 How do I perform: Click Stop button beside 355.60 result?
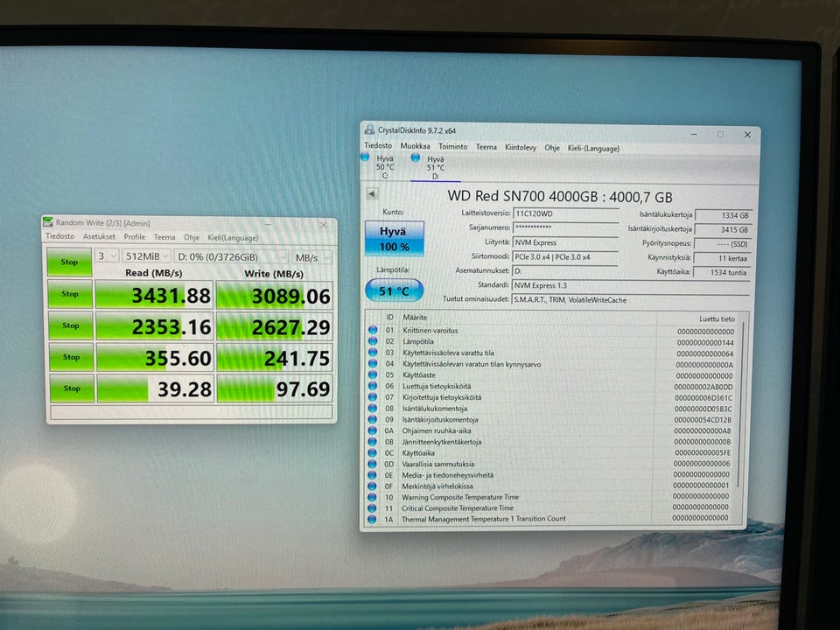coord(71,357)
